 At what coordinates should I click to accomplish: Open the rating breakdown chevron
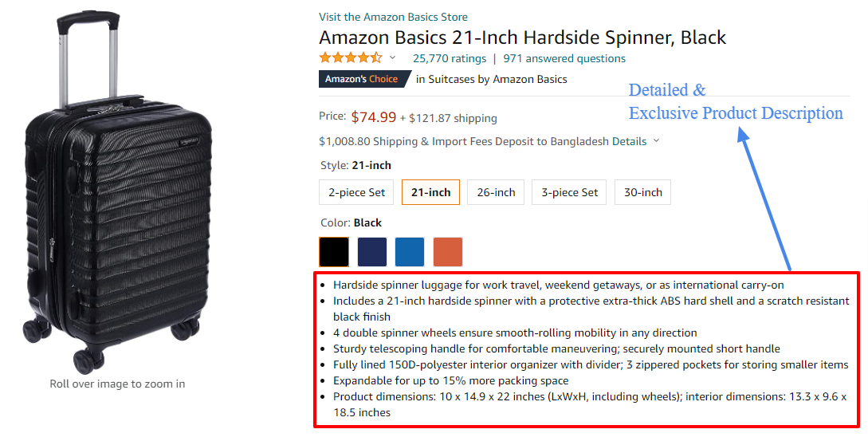pyautogui.click(x=392, y=58)
